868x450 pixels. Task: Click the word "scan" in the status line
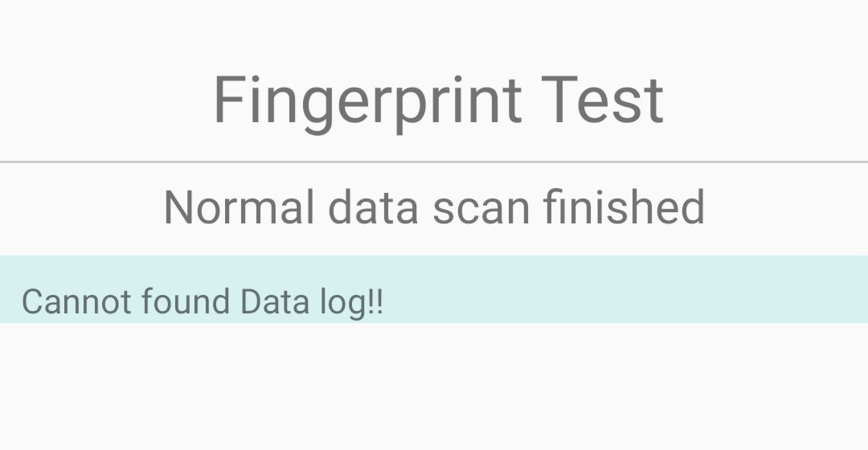point(481,209)
